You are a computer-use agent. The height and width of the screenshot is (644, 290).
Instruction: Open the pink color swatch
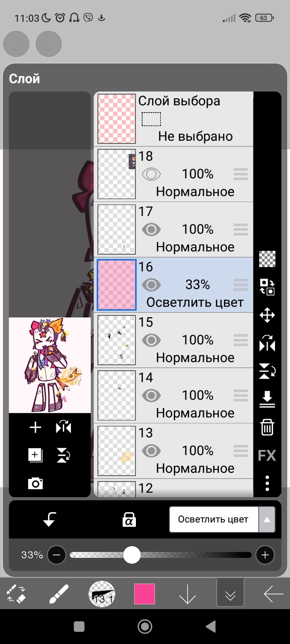[x=145, y=594]
